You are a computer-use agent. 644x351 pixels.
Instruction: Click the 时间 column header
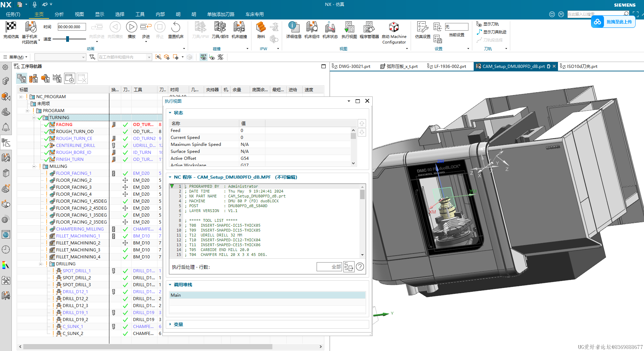click(179, 90)
